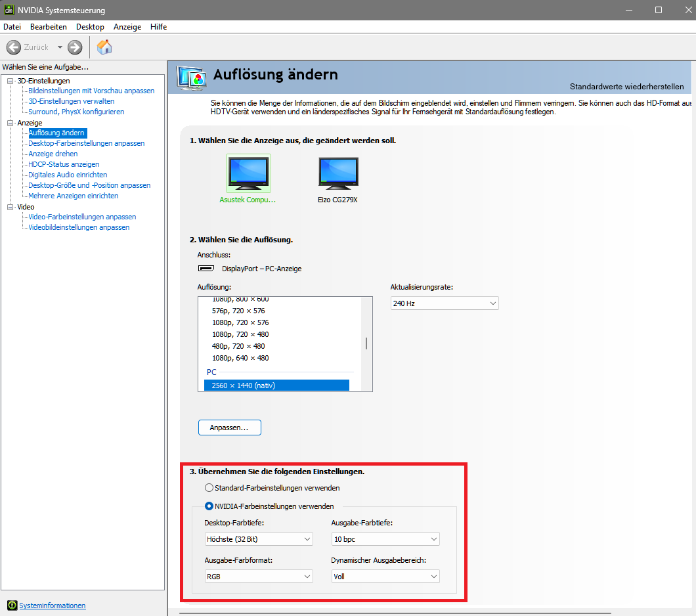Open Video-Farbeinstellungen anpassen
The height and width of the screenshot is (616, 696).
[x=83, y=217]
